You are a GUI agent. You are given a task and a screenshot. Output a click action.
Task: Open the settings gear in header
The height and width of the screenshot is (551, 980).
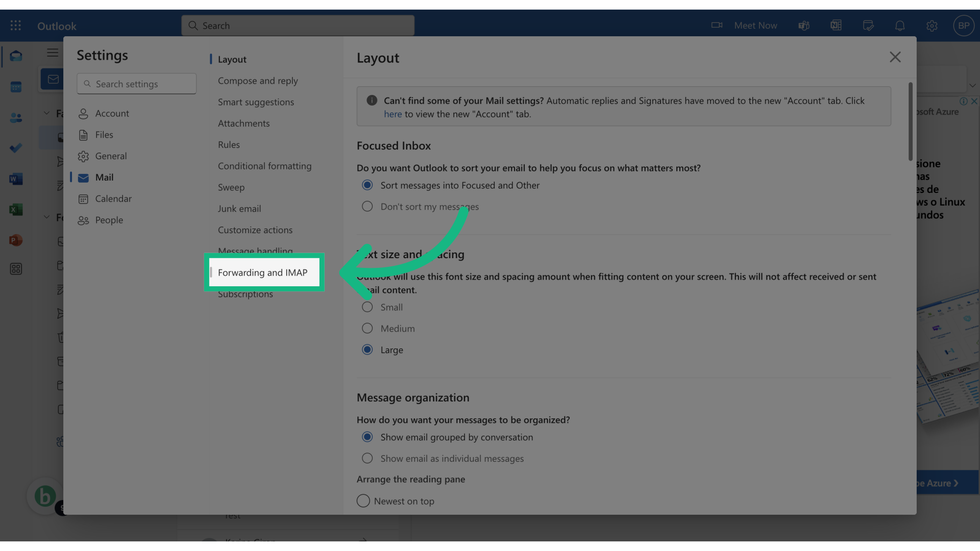click(x=932, y=26)
